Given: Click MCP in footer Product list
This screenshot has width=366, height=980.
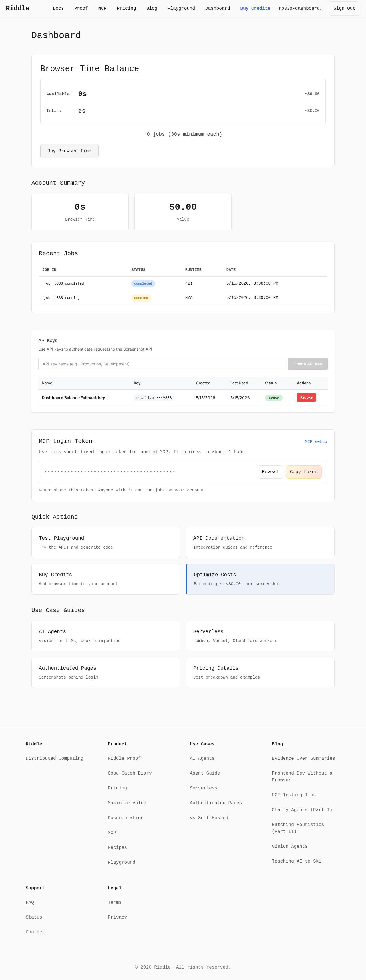Looking at the screenshot, I should click(x=112, y=832).
